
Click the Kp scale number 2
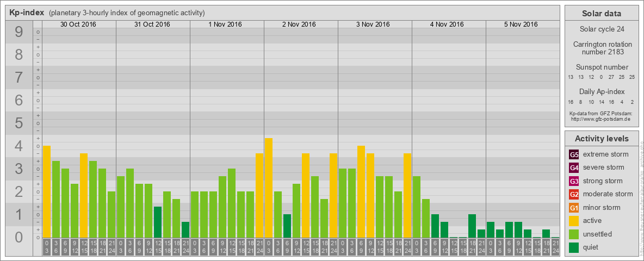18,191
